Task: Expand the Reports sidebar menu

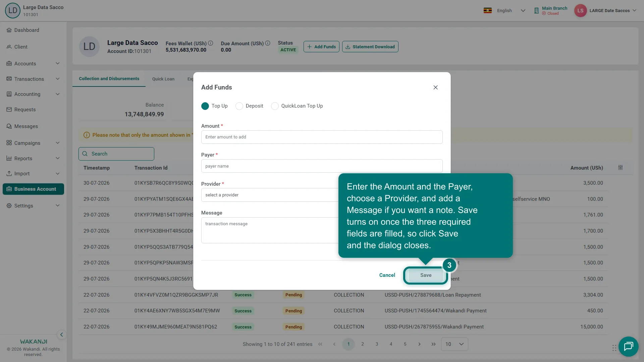Action: (x=58, y=159)
